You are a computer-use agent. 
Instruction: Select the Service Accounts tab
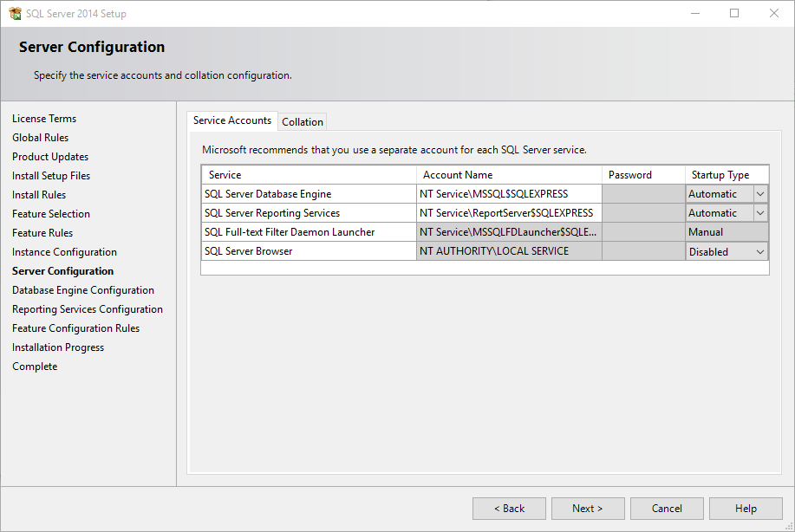point(232,120)
